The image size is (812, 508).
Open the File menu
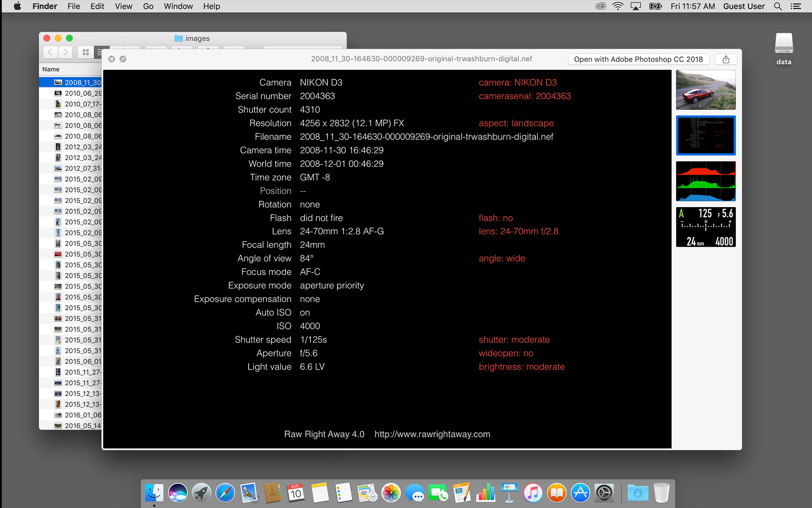(74, 6)
